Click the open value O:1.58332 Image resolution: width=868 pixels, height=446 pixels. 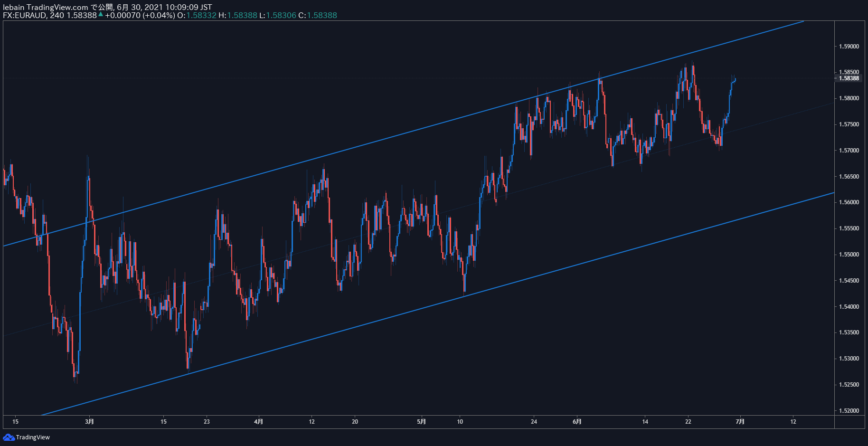pyautogui.click(x=197, y=15)
